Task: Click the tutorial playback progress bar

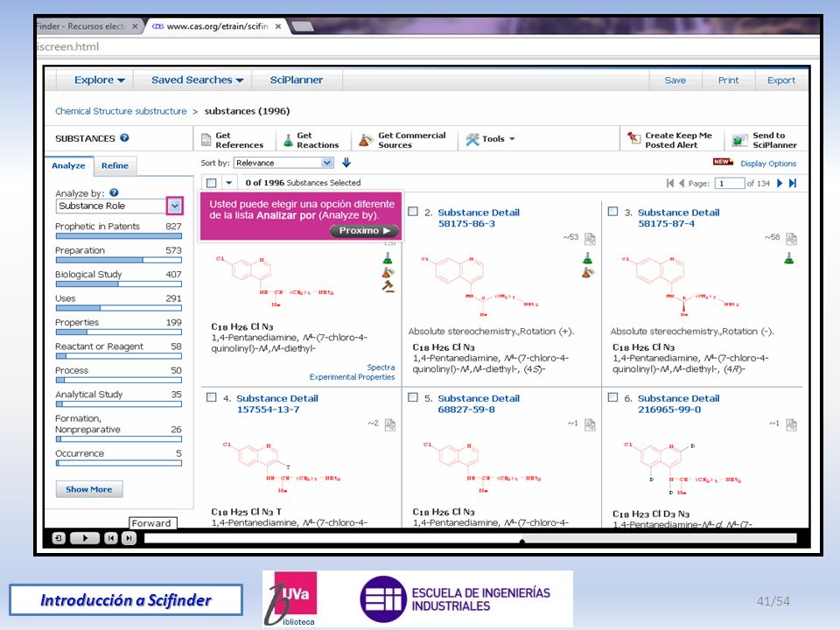Action: point(470,538)
